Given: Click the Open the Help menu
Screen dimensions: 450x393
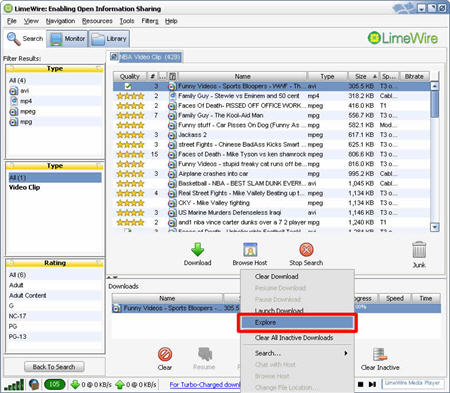Looking at the screenshot, I should tap(171, 21).
